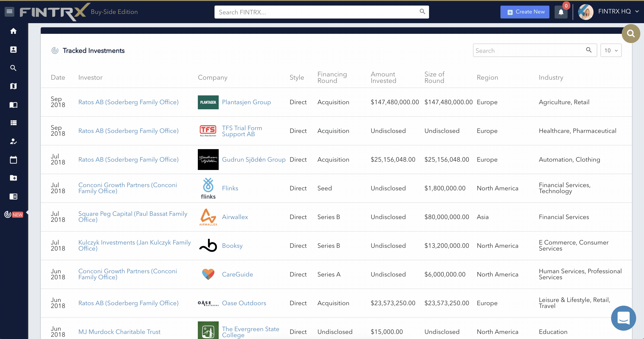Viewport: 644px width, 339px height.
Task: Click the Region column header
Action: [487, 77]
